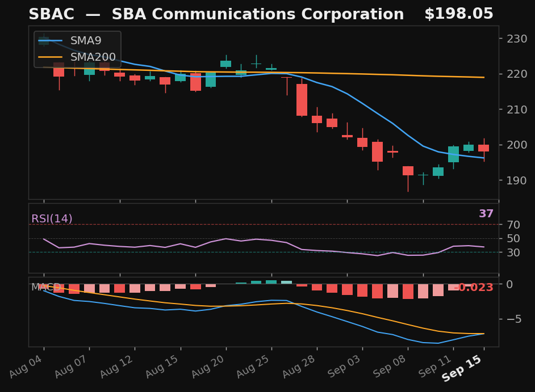Click the 220 price axis label

click(517, 74)
